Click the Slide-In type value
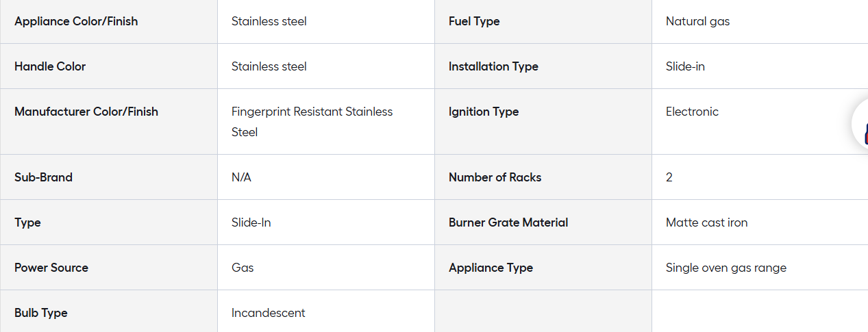This screenshot has width=868, height=332. 251,222
